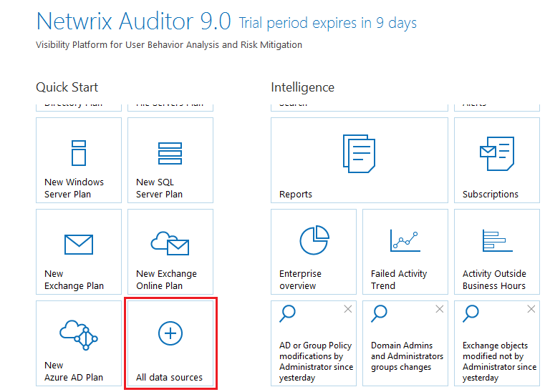Click magnifier on AD or Group Policy search
This screenshot has width=545, height=392.
click(287, 313)
